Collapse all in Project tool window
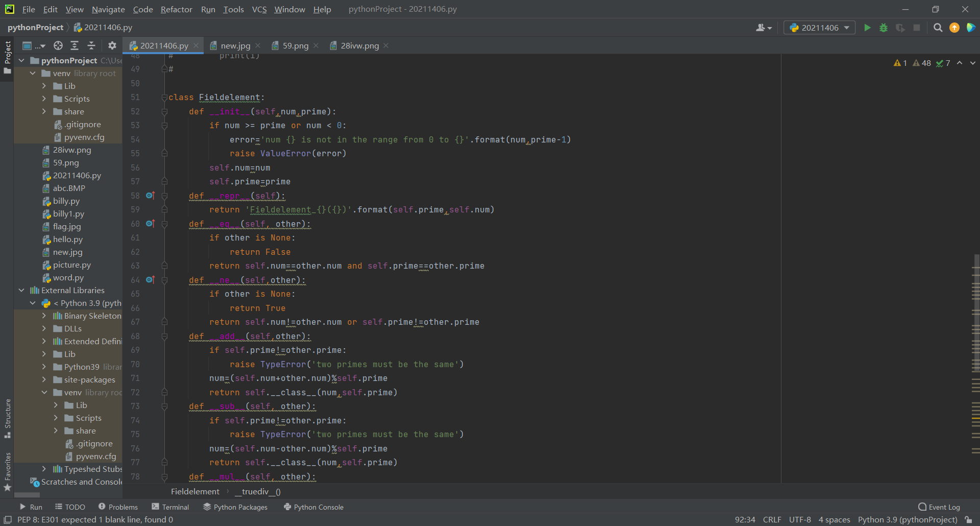This screenshot has width=980, height=526. (x=91, y=45)
